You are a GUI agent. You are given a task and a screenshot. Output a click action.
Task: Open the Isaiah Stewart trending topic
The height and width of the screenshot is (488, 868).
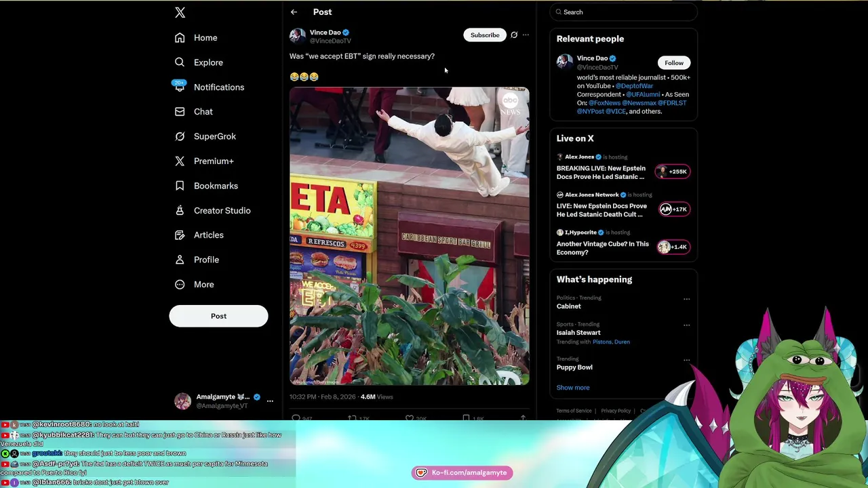point(578,333)
